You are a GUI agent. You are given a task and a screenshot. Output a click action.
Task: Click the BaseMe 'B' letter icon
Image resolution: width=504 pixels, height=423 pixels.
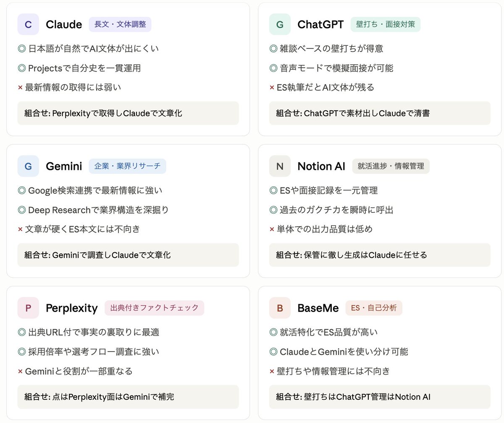click(x=280, y=308)
